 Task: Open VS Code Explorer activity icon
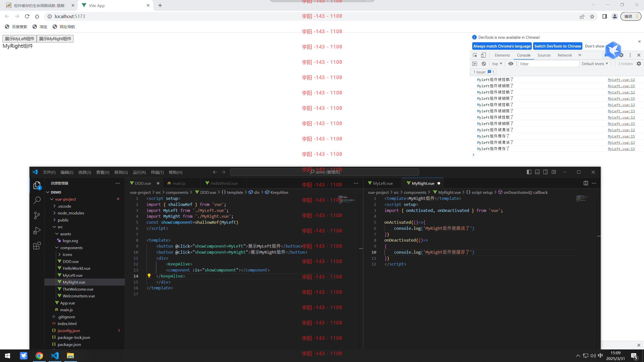point(37,185)
